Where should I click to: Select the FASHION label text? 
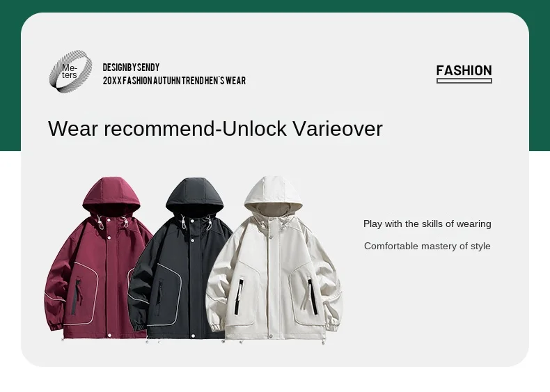(464, 70)
